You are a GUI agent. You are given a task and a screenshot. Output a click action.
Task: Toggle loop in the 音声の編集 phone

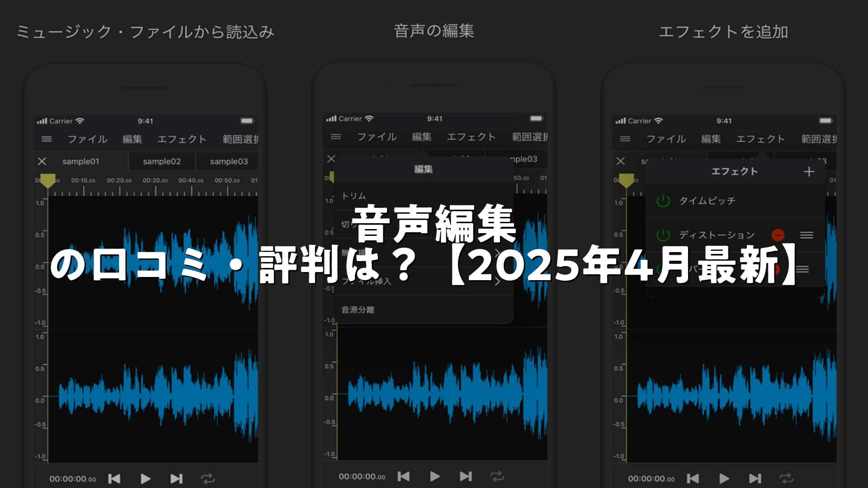coord(497,476)
